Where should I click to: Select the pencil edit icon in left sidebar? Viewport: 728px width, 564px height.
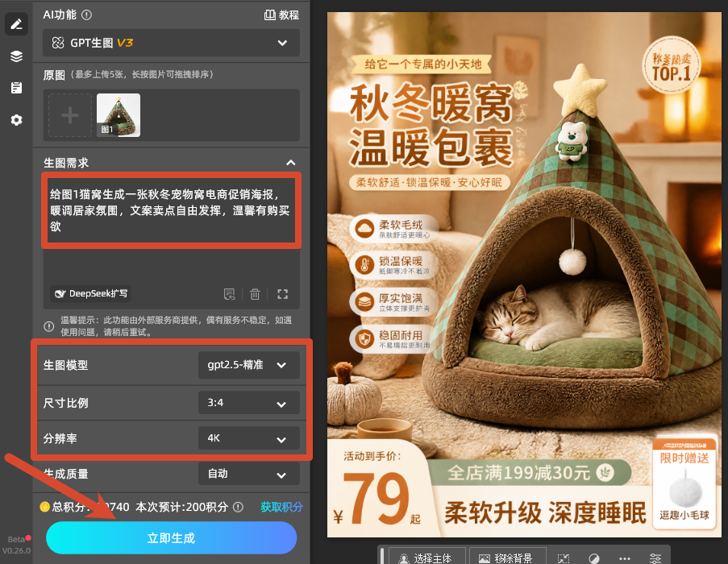coord(16,24)
